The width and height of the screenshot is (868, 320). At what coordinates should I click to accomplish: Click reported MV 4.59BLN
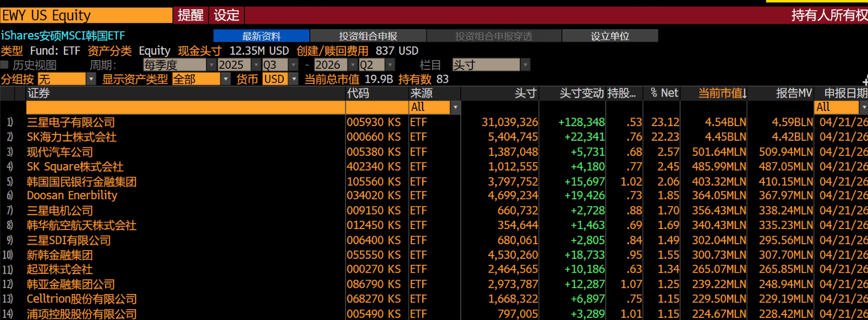coord(792,122)
